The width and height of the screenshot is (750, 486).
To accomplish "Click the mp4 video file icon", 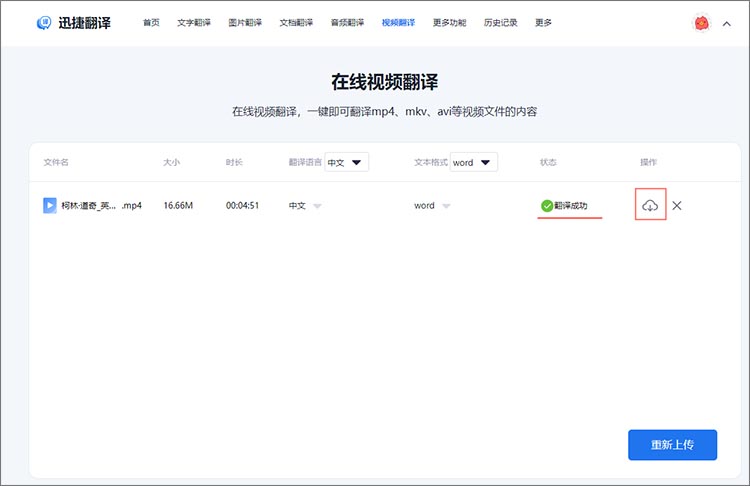I will [50, 205].
